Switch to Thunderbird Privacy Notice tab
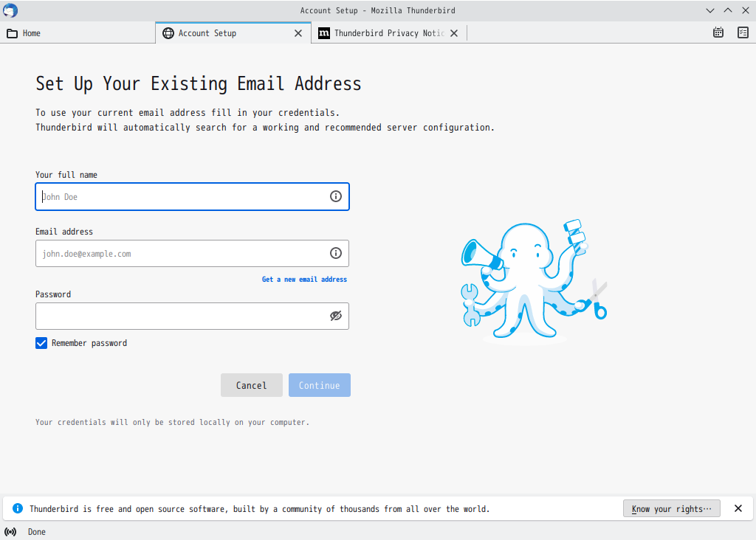Screen dimensions: 756x540 [389, 32]
